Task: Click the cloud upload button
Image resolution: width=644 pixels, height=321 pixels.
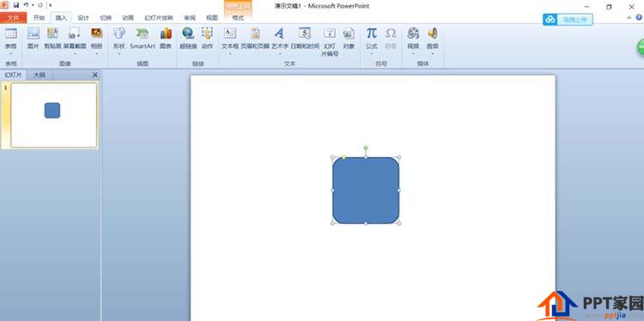Action: pos(568,19)
